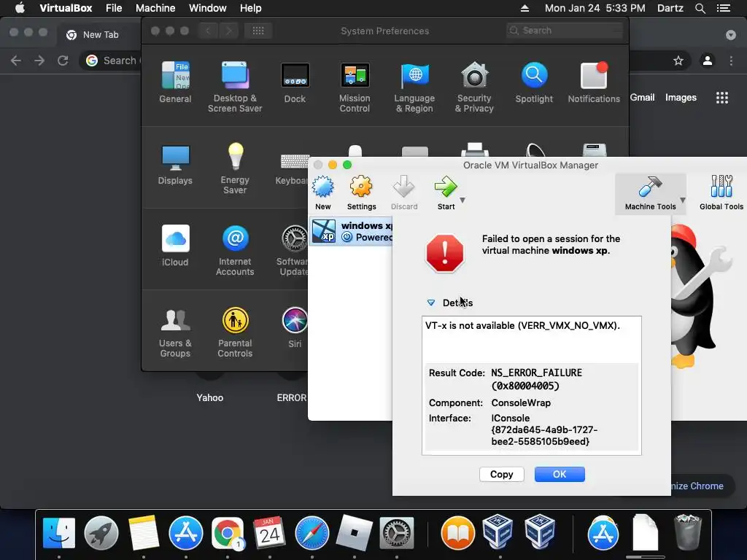This screenshot has height=560, width=747.
Task: Create a New virtual machine
Action: (x=323, y=192)
